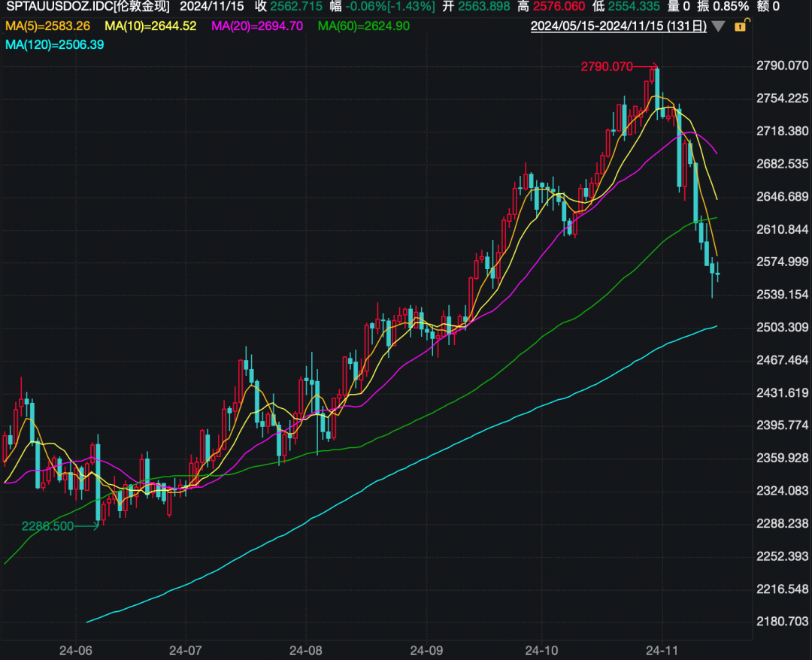812x660 pixels.
Task: Open the date range dropdown triangle
Action: (x=719, y=26)
